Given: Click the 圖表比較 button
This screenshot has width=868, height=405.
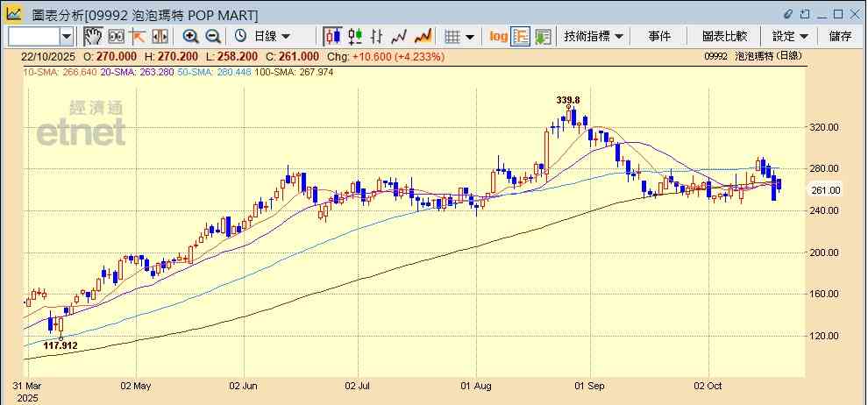Looking at the screenshot, I should click(724, 36).
